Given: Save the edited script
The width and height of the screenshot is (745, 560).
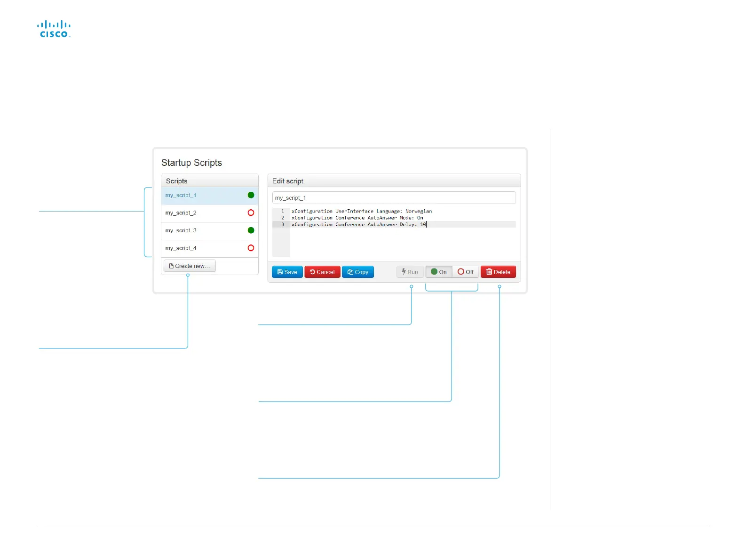Looking at the screenshot, I should coord(287,272).
